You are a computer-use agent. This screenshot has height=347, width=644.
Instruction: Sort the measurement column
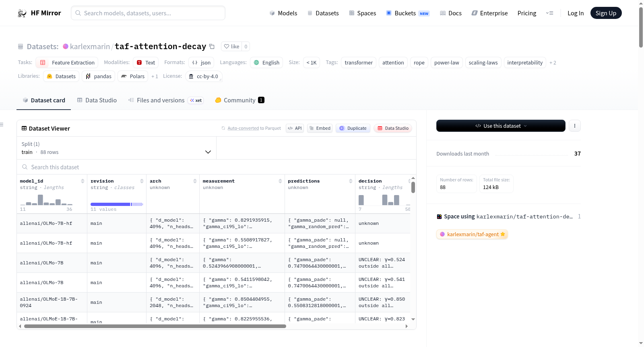tap(280, 181)
